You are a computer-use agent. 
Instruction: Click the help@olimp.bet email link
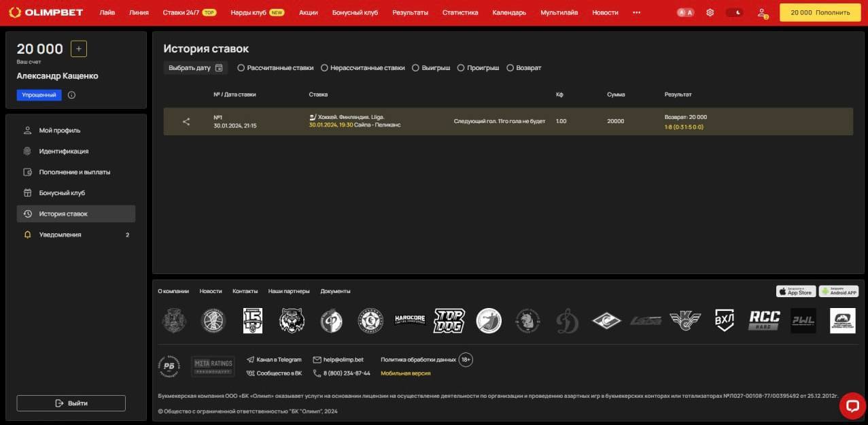(x=338, y=360)
